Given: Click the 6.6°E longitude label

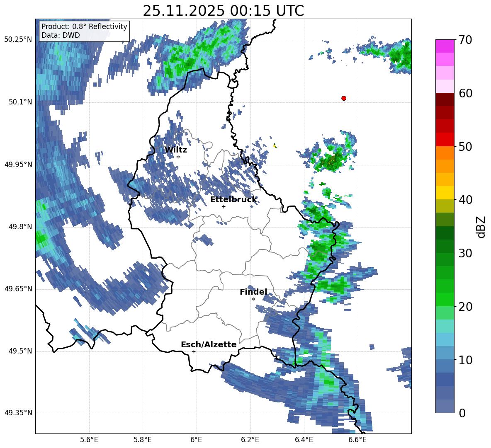Looking at the screenshot, I should point(357,440).
